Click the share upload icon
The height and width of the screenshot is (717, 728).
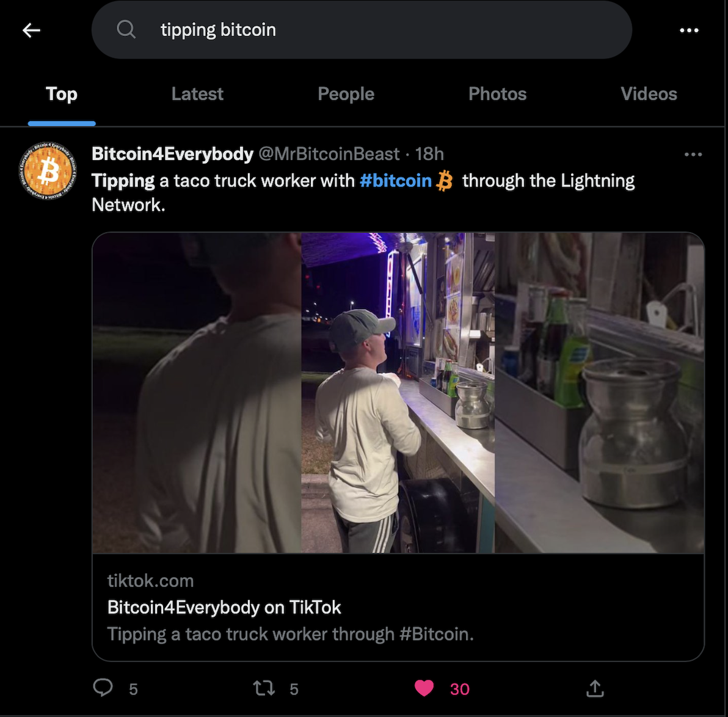(x=594, y=688)
